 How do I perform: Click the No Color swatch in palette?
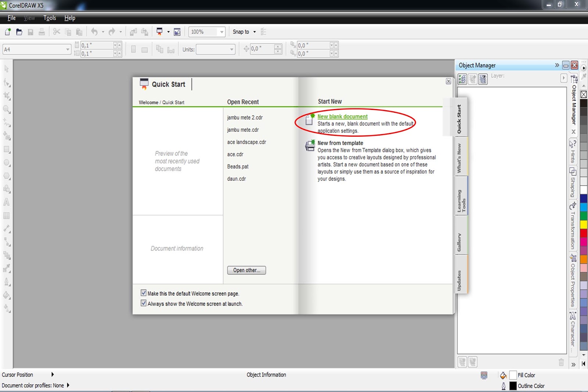584,94
